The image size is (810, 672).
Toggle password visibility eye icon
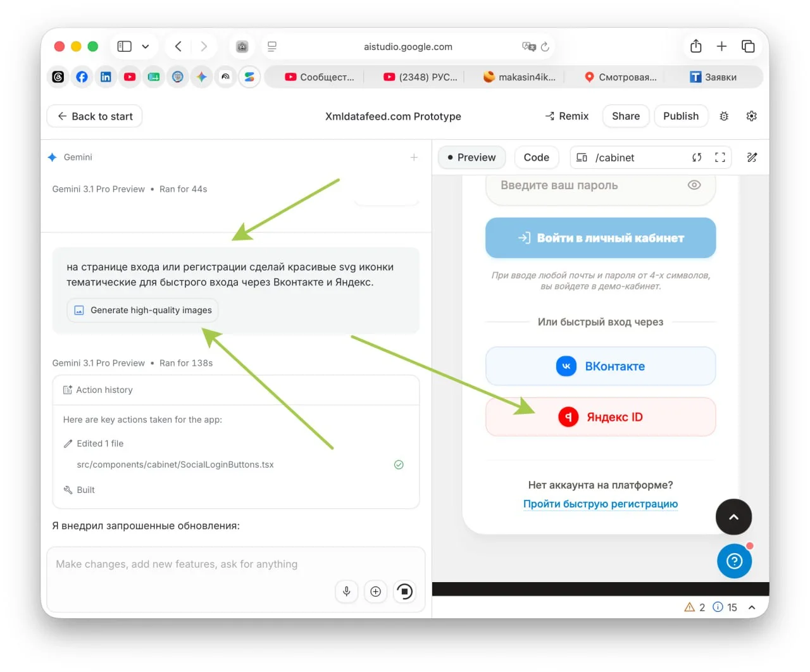pyautogui.click(x=694, y=185)
